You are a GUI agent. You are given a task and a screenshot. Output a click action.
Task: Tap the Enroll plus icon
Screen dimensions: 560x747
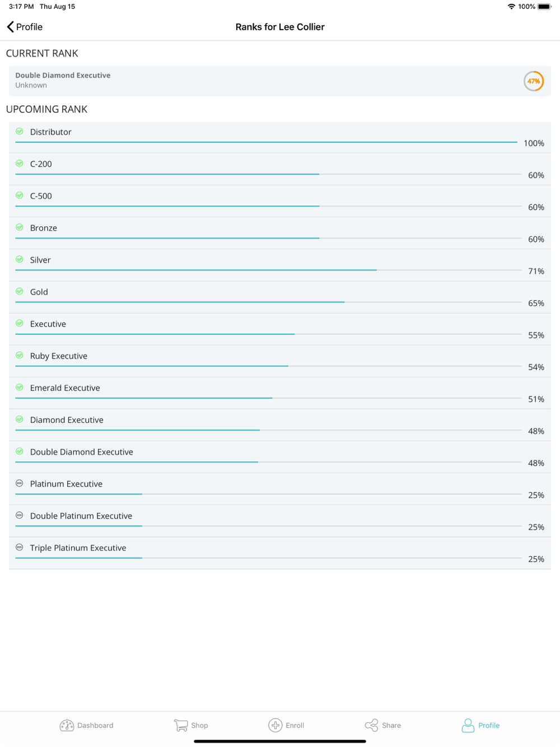[x=275, y=725]
